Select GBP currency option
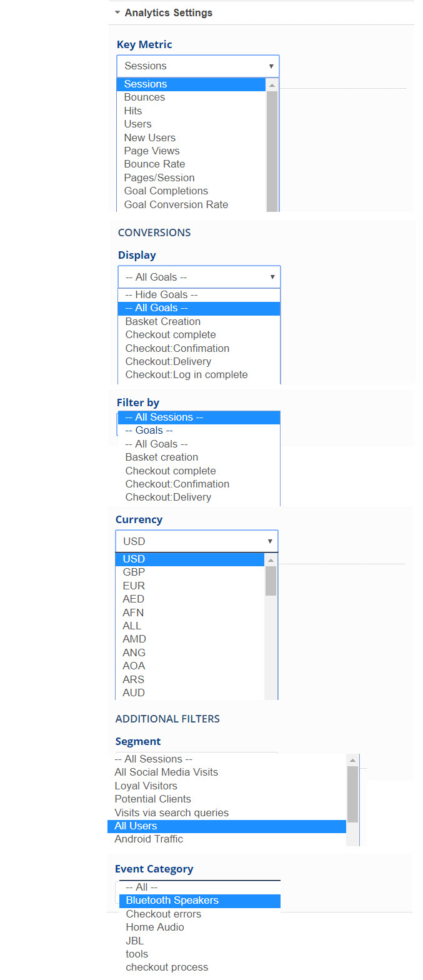This screenshot has width=423, height=980. pyautogui.click(x=134, y=572)
